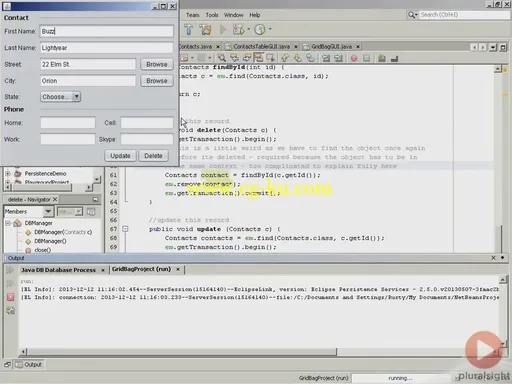Expand the PersistenceDemo project node
Screen dimensions: 512x384
click(x=8, y=174)
